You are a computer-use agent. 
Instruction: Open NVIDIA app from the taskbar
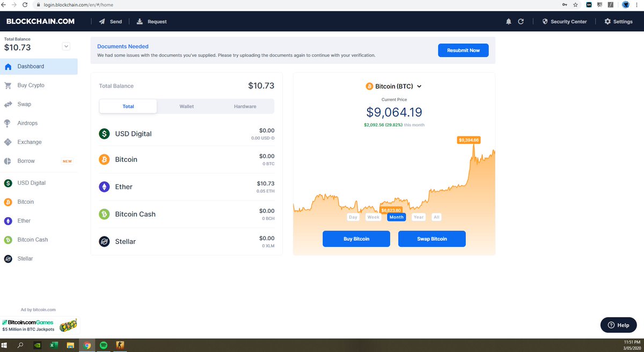point(37,346)
